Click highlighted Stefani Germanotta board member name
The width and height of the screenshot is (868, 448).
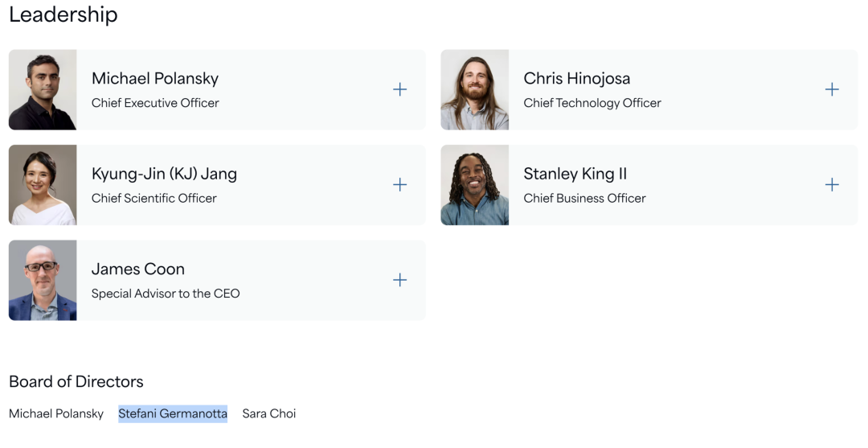(173, 413)
